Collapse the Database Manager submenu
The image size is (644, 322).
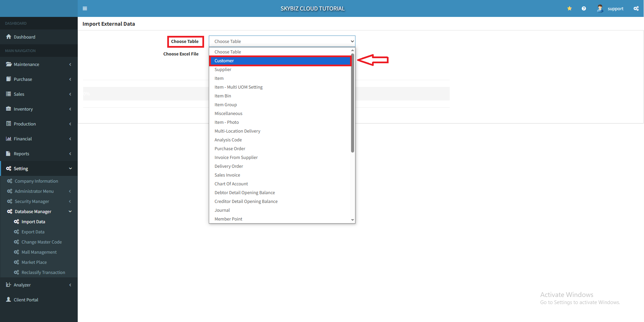(39, 211)
